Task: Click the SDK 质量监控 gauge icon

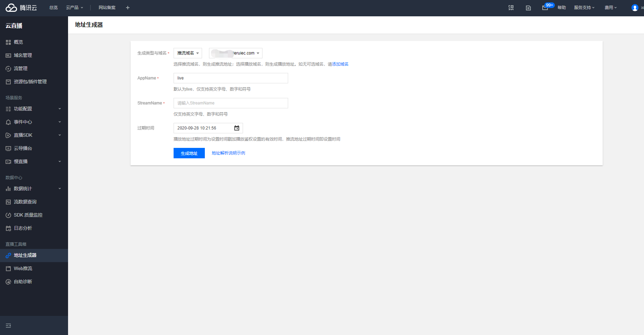Action: pos(8,215)
